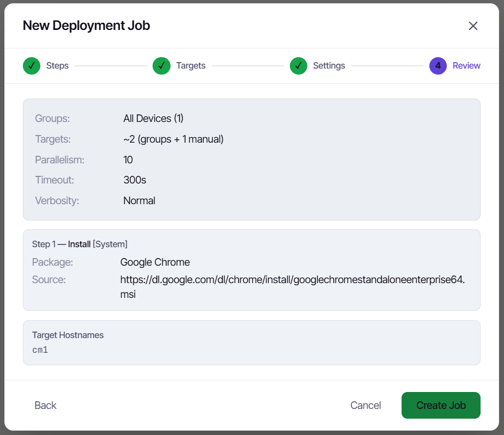Click the green checkmark icon for Steps

coord(32,66)
